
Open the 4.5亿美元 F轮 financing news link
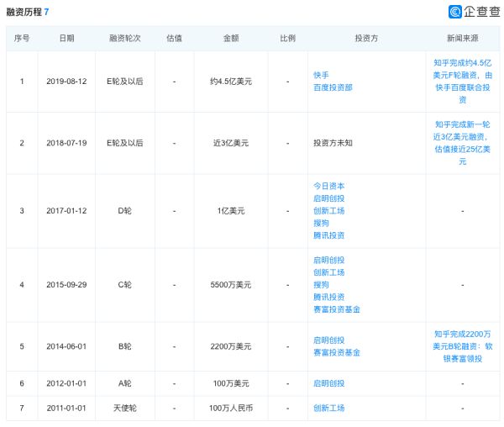coord(463,81)
